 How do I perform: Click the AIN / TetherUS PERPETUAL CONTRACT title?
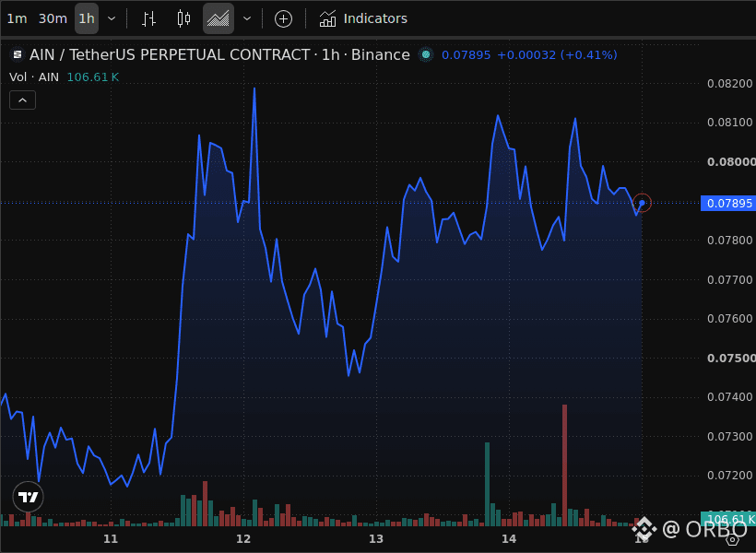219,55
